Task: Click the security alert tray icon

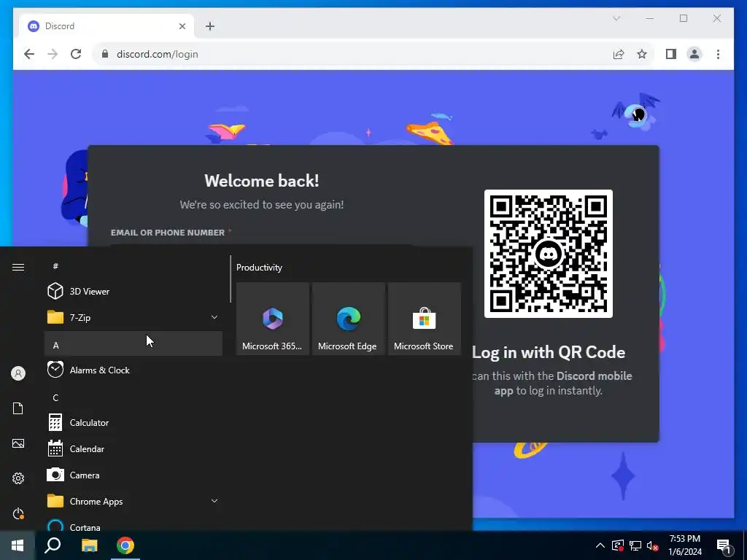Action: [617, 545]
